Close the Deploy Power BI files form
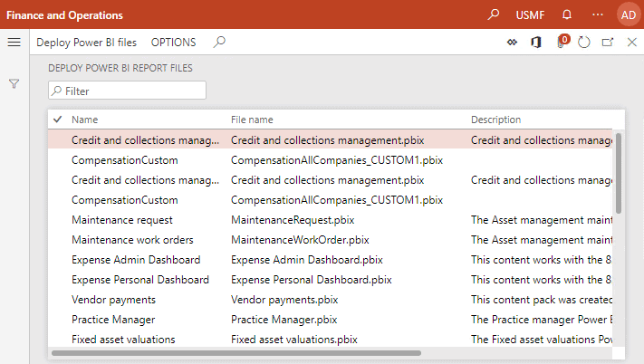644x364 pixels. pos(632,42)
